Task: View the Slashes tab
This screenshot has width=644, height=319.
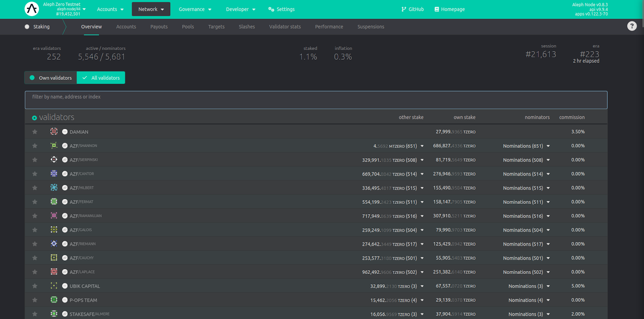Action: (247, 27)
